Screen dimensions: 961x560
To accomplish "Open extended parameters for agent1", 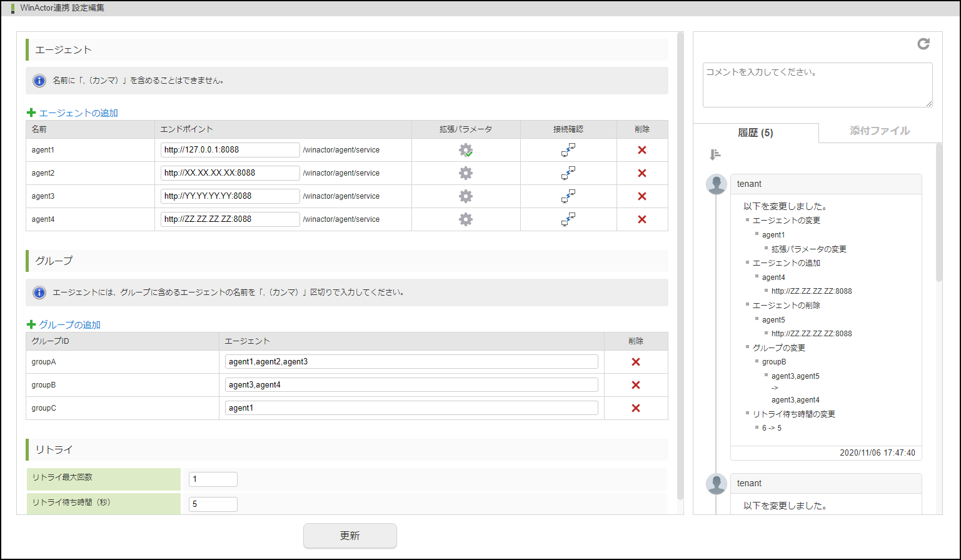I will coord(466,150).
